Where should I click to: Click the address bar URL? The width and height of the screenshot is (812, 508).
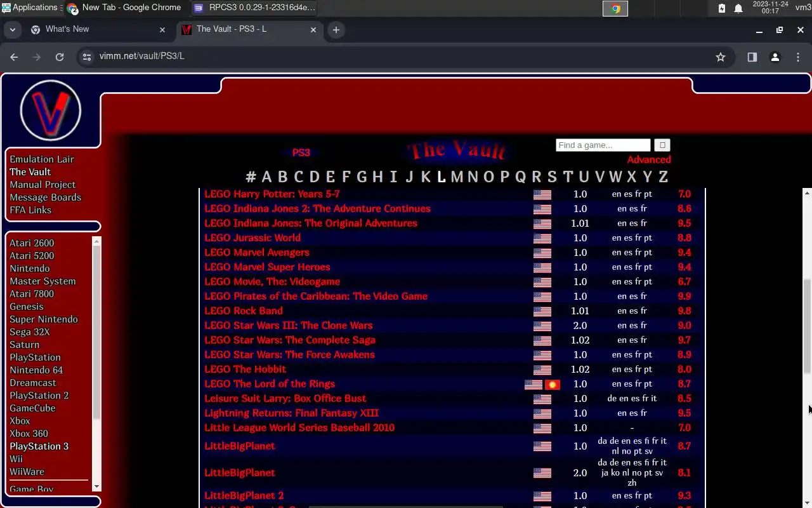click(x=142, y=57)
